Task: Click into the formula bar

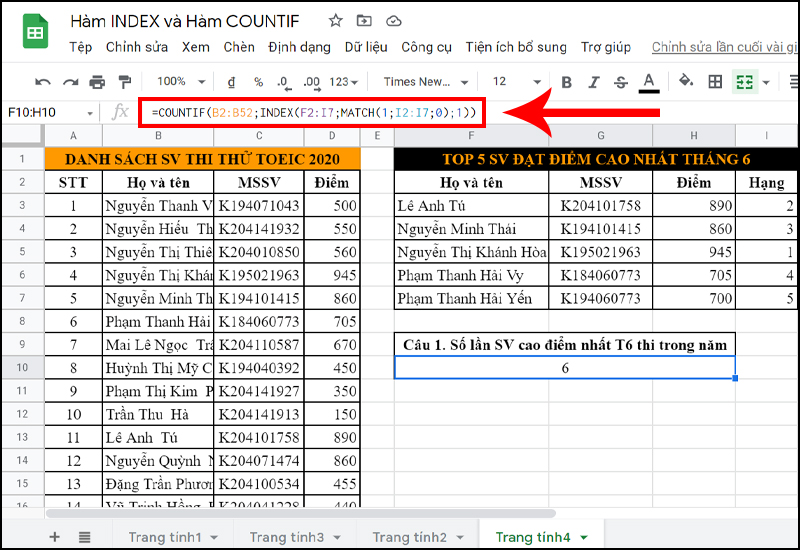Action: coord(313,113)
